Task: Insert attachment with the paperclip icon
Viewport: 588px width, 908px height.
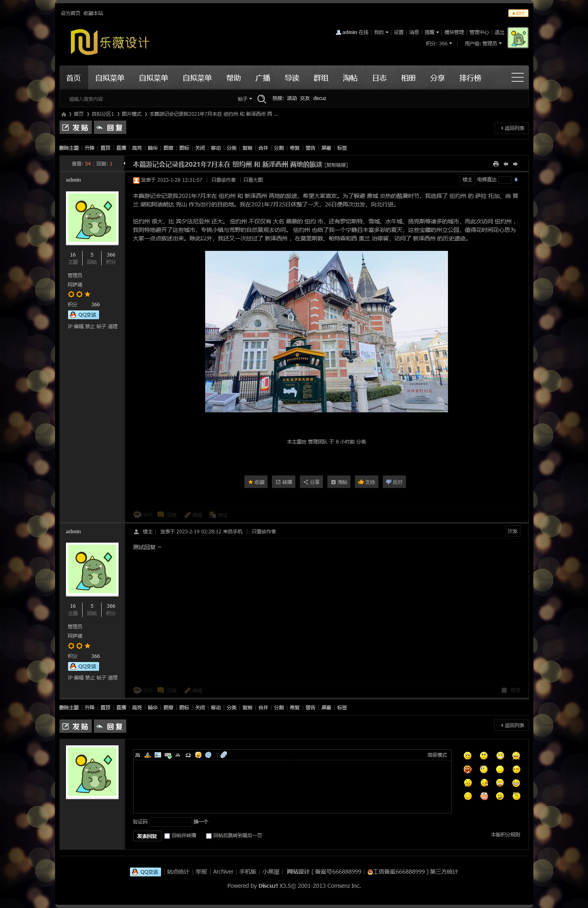Action: [x=224, y=755]
